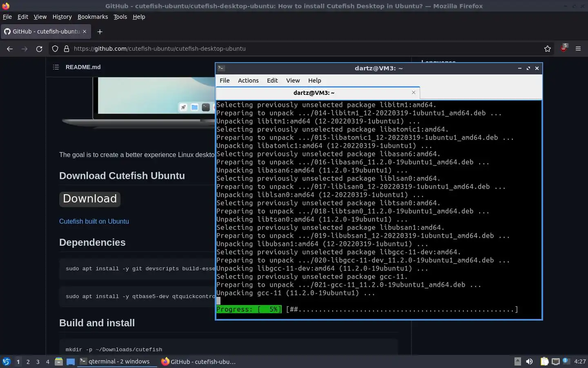
Task: Open Firefox History menu
Action: point(62,17)
